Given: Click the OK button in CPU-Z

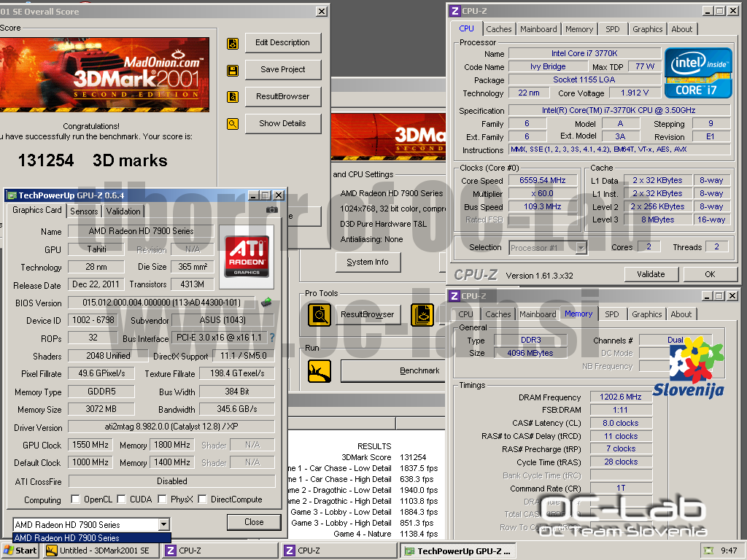Looking at the screenshot, I should pos(710,274).
